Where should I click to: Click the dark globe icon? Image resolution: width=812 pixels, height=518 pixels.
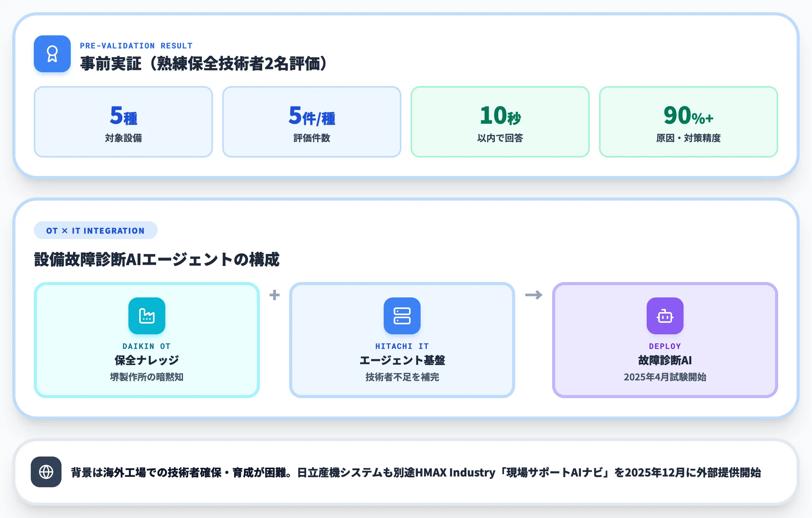pos(46,472)
